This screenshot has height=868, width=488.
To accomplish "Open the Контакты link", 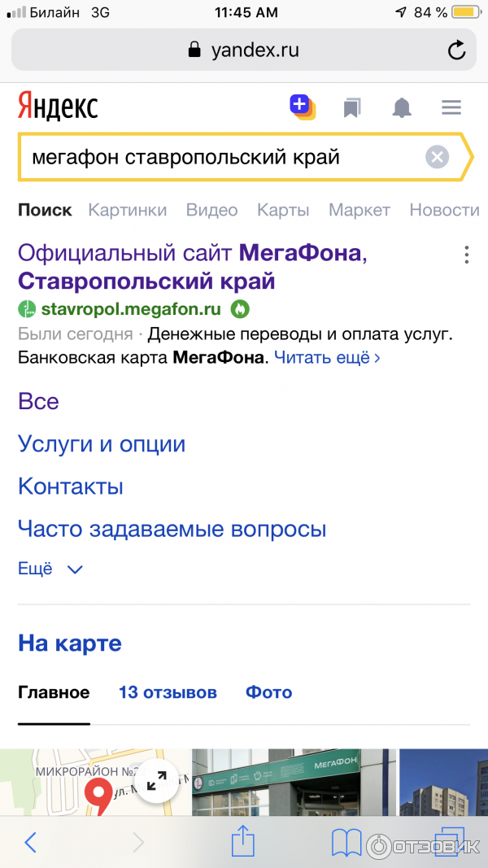I will coord(71,486).
